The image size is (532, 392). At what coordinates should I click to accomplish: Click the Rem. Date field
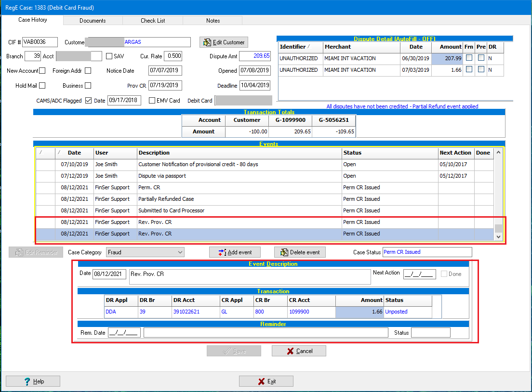124,333
